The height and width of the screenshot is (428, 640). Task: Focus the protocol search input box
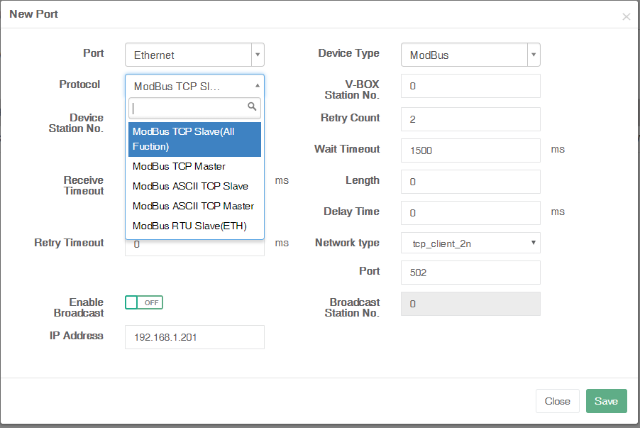[195, 108]
